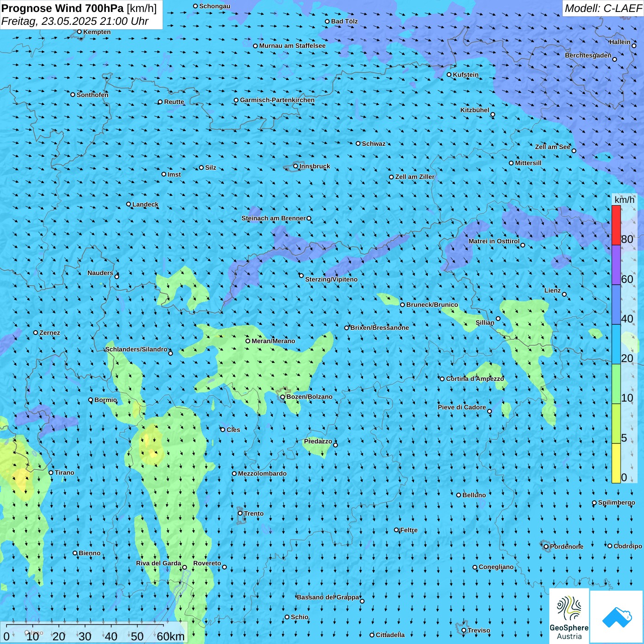Click the red 80 km/h legend color

point(616,225)
